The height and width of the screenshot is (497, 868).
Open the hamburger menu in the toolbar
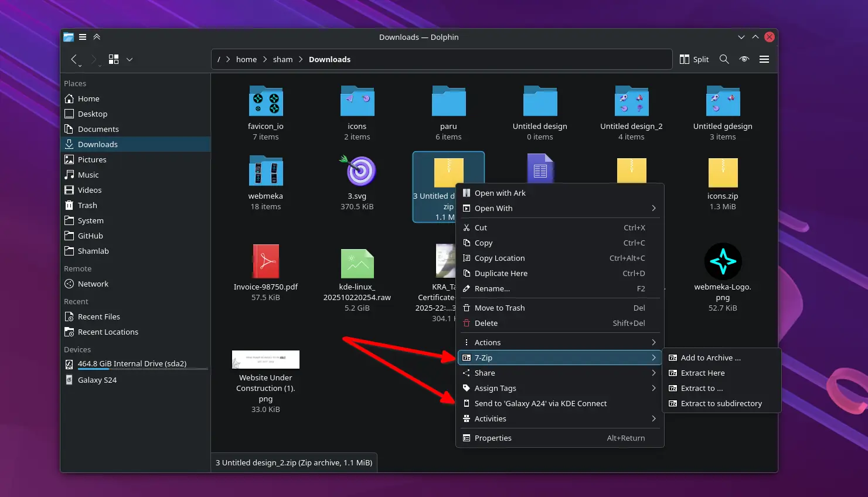coord(764,59)
